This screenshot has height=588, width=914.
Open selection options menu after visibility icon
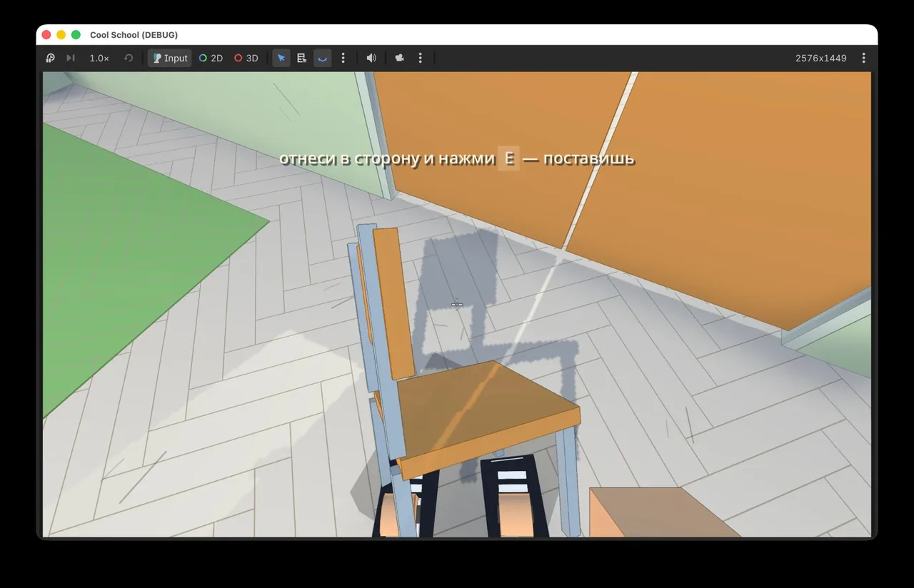pos(343,58)
